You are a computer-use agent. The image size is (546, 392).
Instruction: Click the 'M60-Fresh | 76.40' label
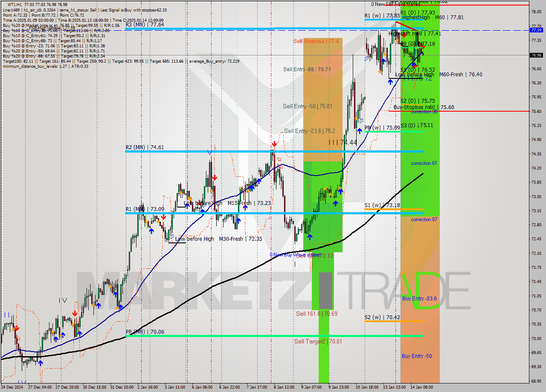coord(461,75)
